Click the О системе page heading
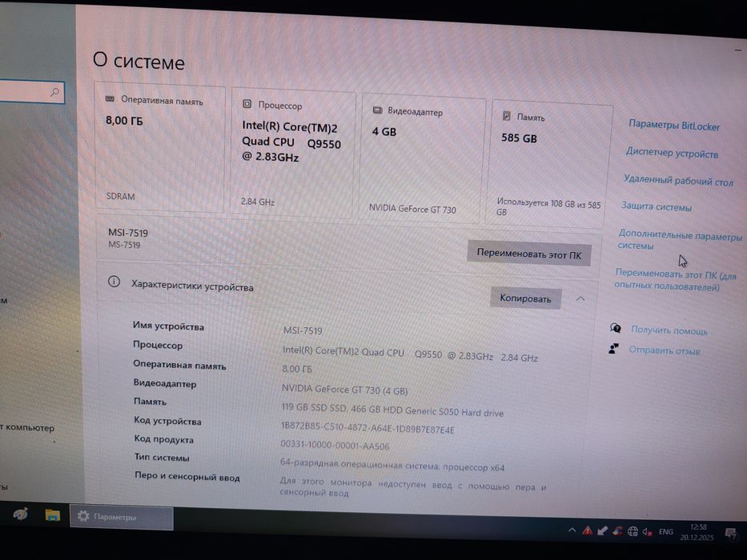This screenshot has width=747, height=560. 139,61
